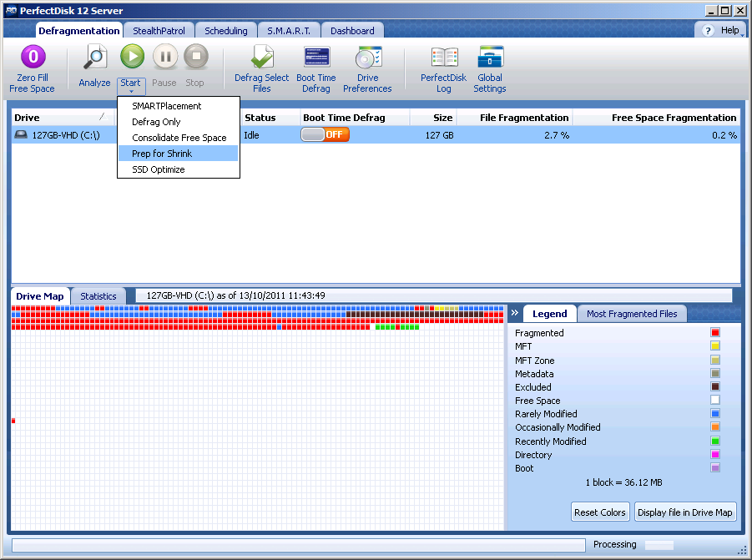Image resolution: width=752 pixels, height=560 pixels.
Task: Sort by the Size column header
Action: [433, 118]
